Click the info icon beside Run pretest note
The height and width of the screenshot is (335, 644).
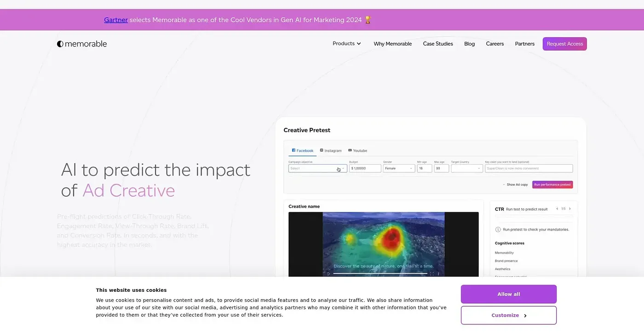pos(498,229)
